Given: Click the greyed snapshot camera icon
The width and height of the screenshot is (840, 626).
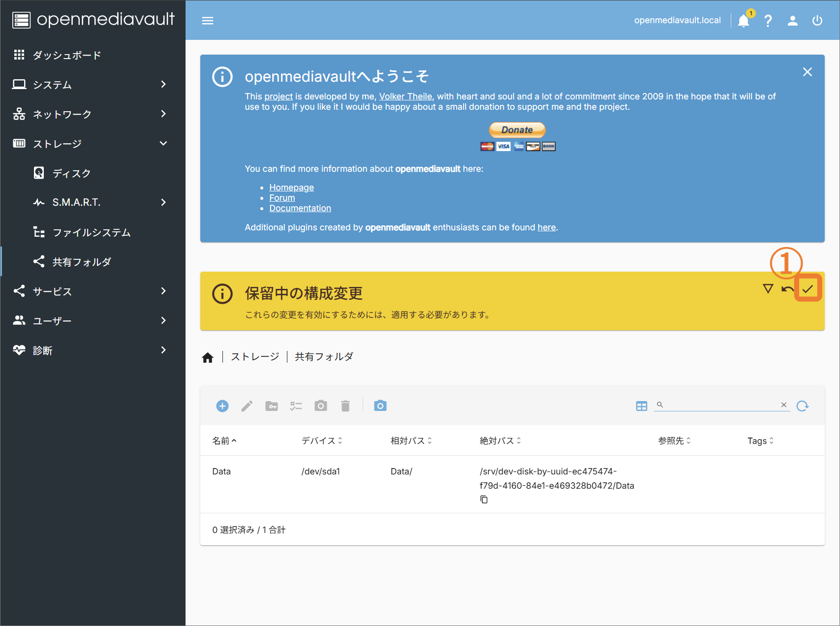Looking at the screenshot, I should (321, 406).
